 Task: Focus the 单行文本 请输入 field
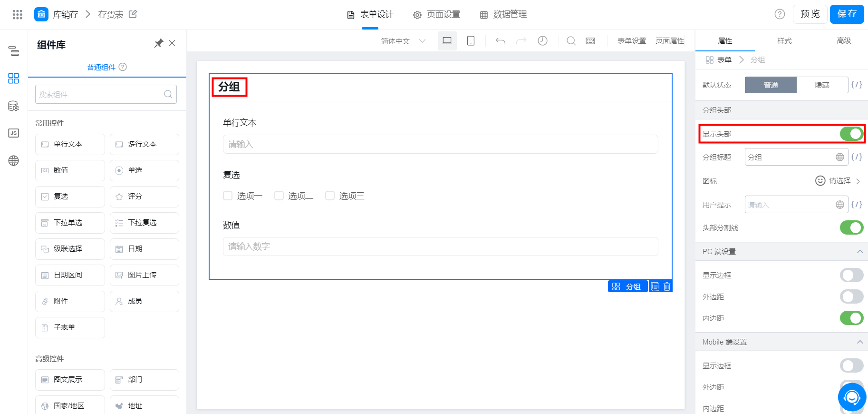441,144
